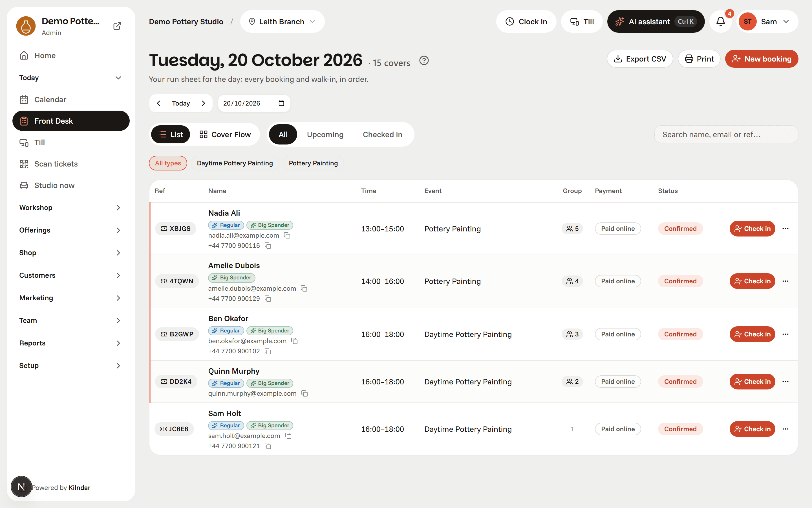Expand the Reports sidebar section
This screenshot has height=508, width=812.
pyautogui.click(x=70, y=343)
